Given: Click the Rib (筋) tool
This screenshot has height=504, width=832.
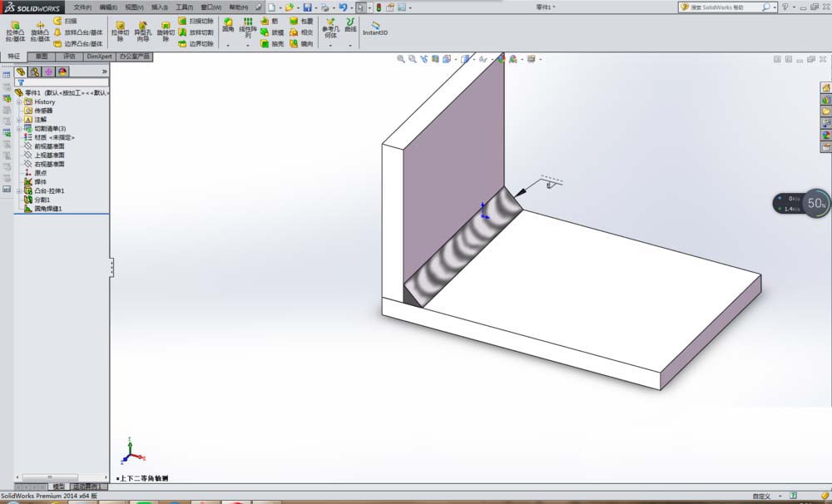Looking at the screenshot, I should tap(270, 21).
